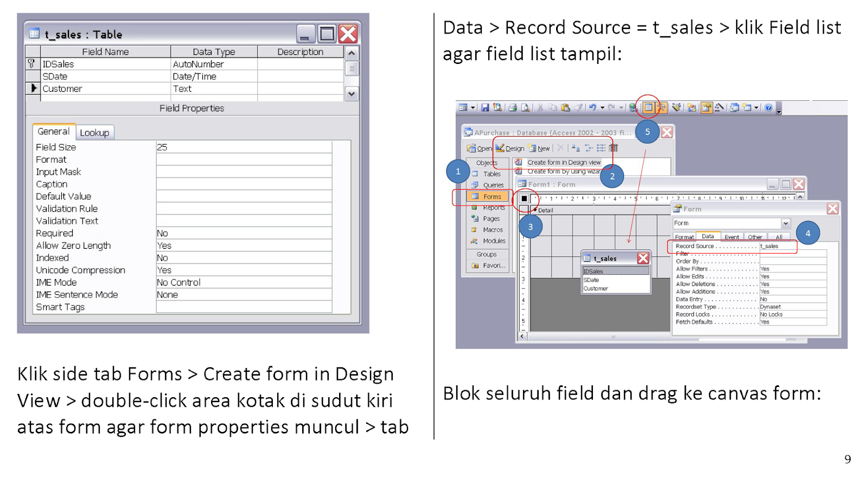The width and height of the screenshot is (868, 478).
Task: Open the Undo history dropdown arrow
Action: coord(602,107)
